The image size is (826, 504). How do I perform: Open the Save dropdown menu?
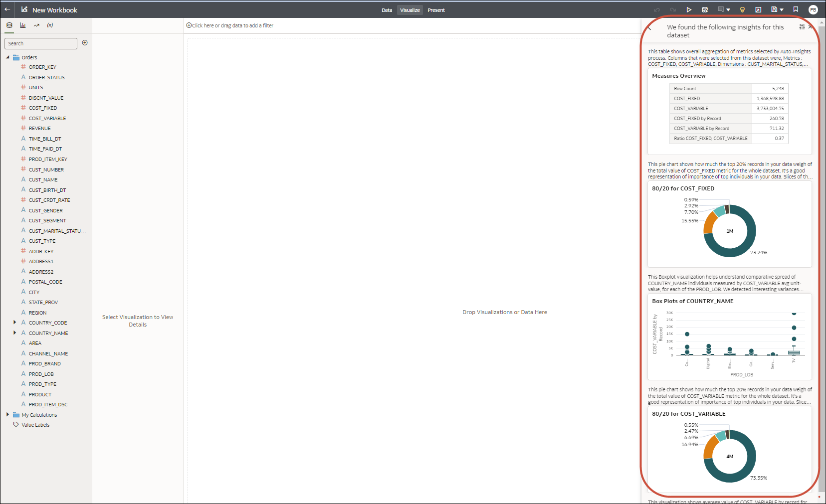click(x=777, y=10)
